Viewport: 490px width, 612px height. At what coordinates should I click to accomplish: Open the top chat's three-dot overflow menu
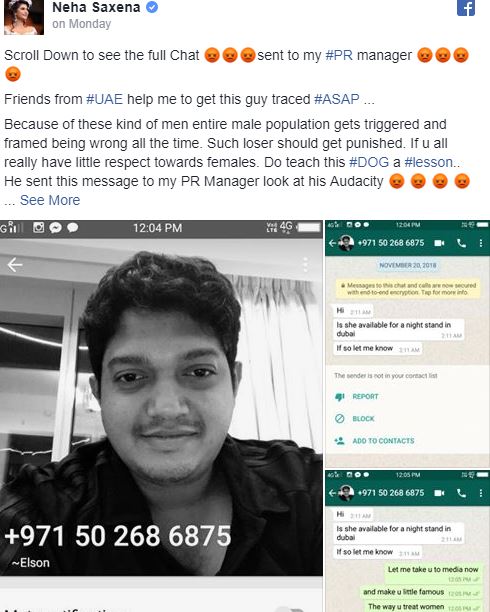pos(481,243)
